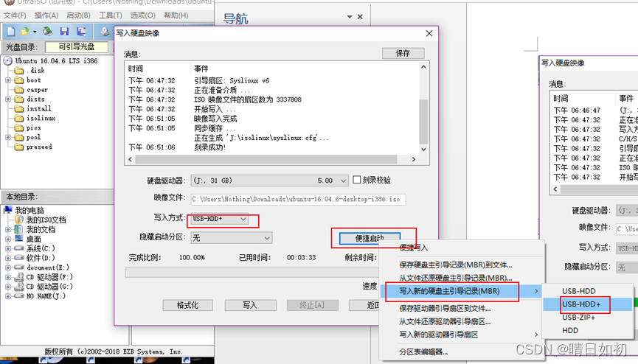
Task: Click the Open CD/DVD green arrow toolbar icon
Action: [x=48, y=32]
